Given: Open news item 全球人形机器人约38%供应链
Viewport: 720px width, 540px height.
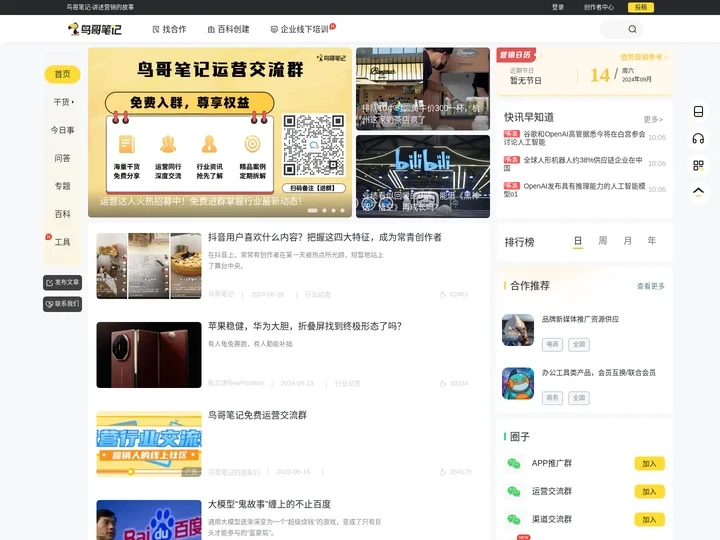Looking at the screenshot, I should [573, 164].
